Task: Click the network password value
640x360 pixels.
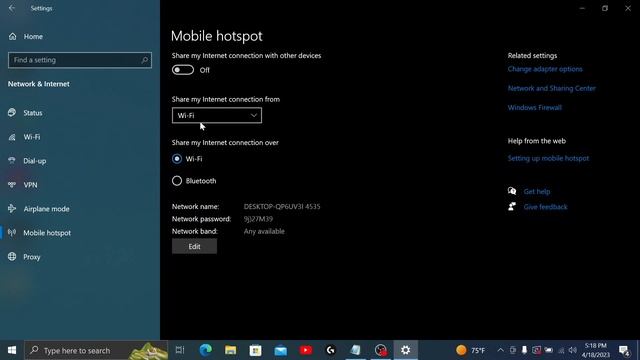Action: click(x=258, y=219)
